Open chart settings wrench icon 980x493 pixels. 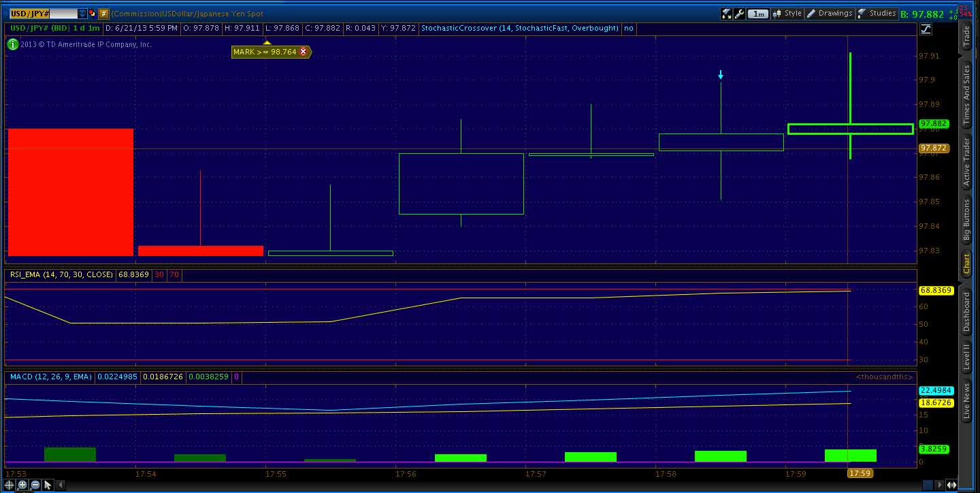coord(739,14)
